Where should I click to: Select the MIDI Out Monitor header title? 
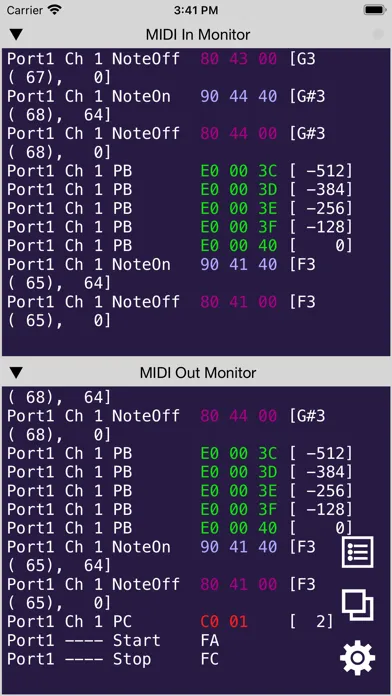[x=198, y=372]
